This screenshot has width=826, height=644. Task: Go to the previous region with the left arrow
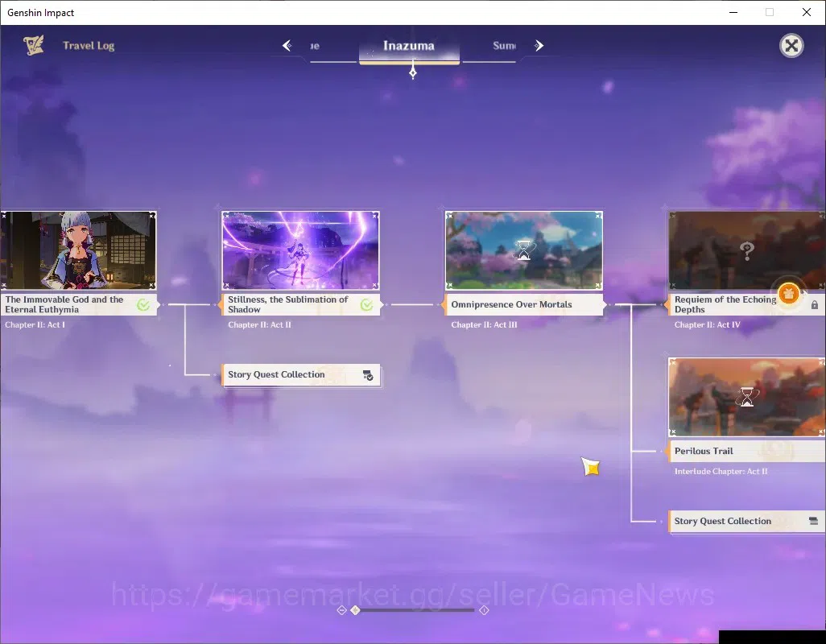tap(287, 46)
